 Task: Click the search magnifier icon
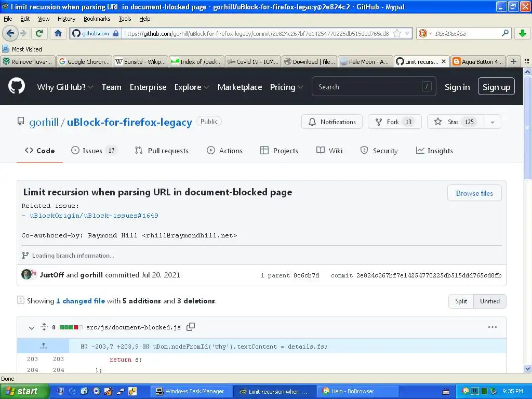505,33
